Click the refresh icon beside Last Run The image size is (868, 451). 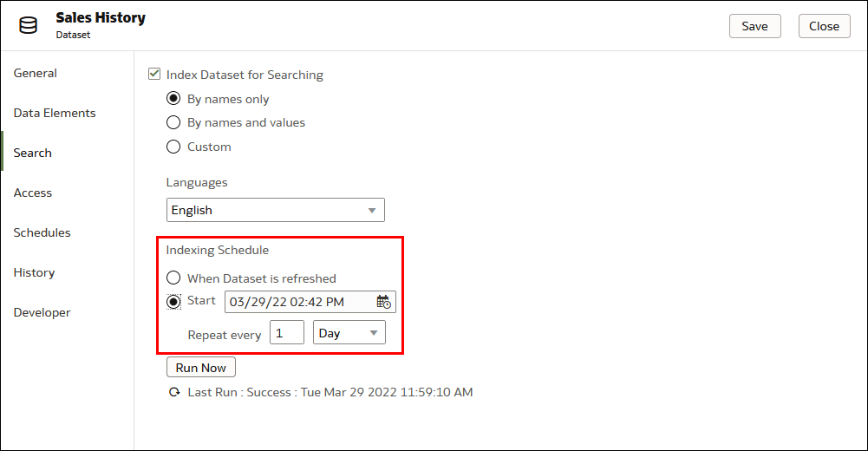click(174, 392)
